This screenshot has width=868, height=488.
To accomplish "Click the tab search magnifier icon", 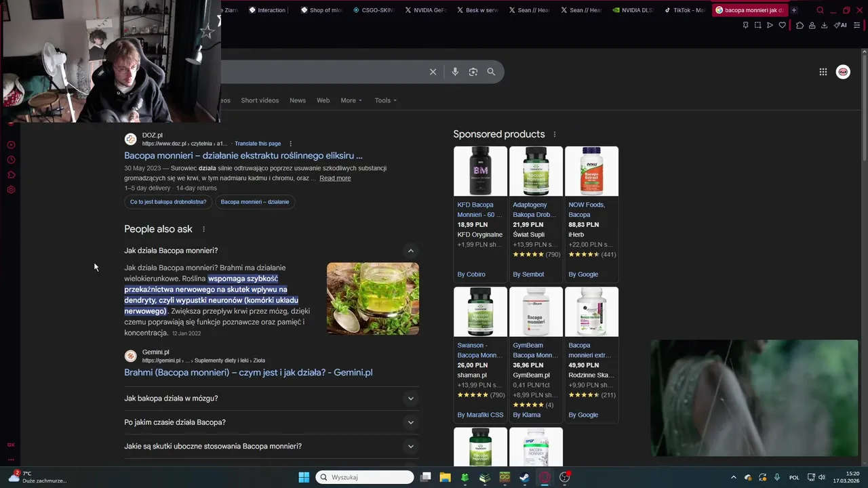I will pyautogui.click(x=820, y=10).
